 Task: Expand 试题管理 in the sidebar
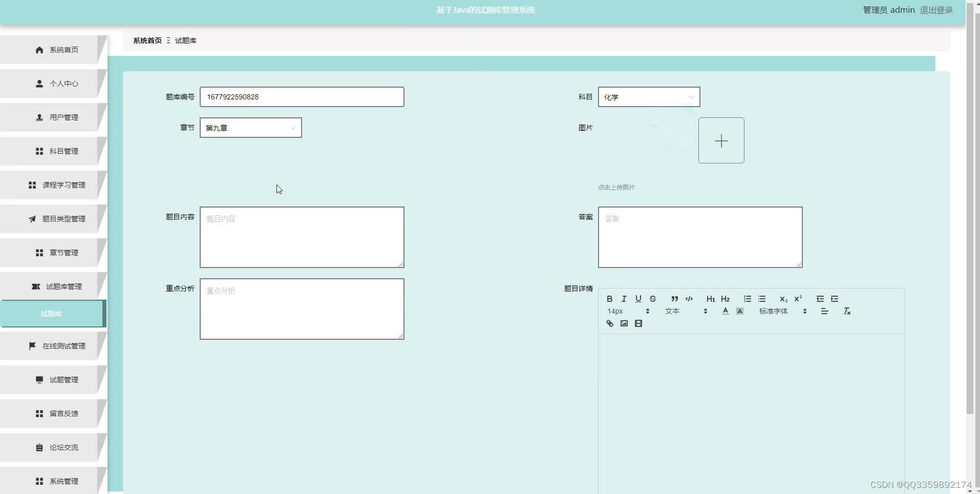coord(53,380)
